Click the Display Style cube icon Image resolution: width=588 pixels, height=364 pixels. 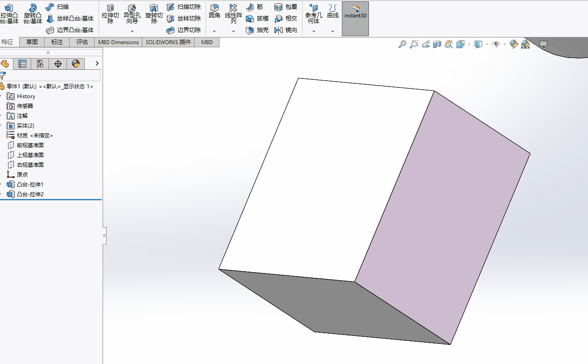click(x=478, y=44)
